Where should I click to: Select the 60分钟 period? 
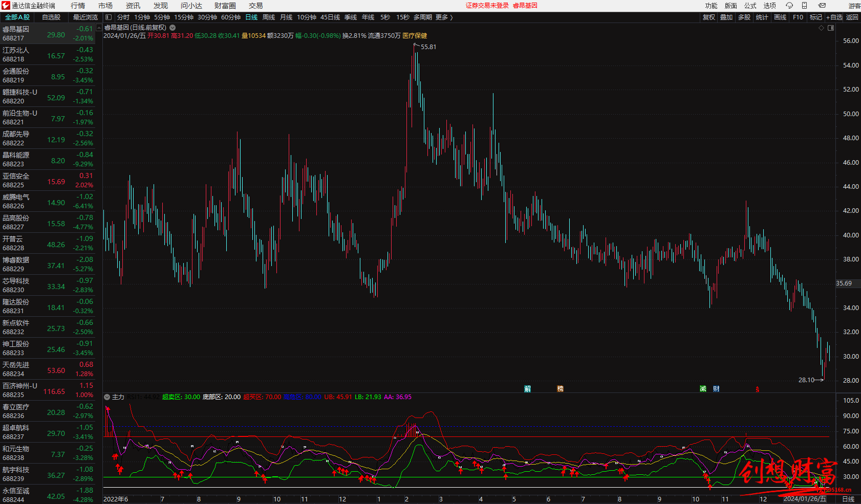[231, 17]
